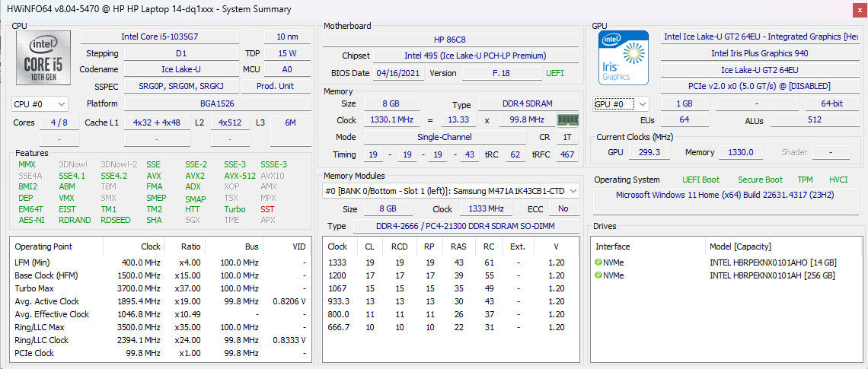Expand the memory module slot dropdown
The width and height of the screenshot is (868, 369).
coord(452,191)
